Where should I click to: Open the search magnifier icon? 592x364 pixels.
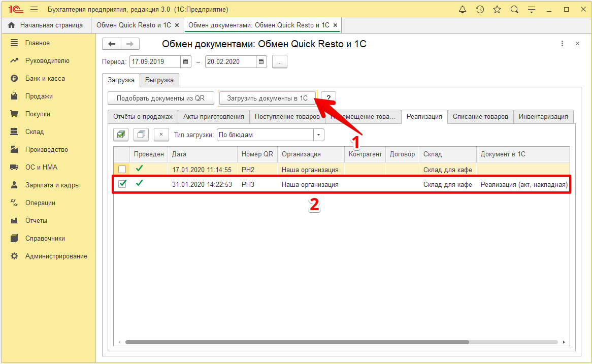[x=514, y=10]
